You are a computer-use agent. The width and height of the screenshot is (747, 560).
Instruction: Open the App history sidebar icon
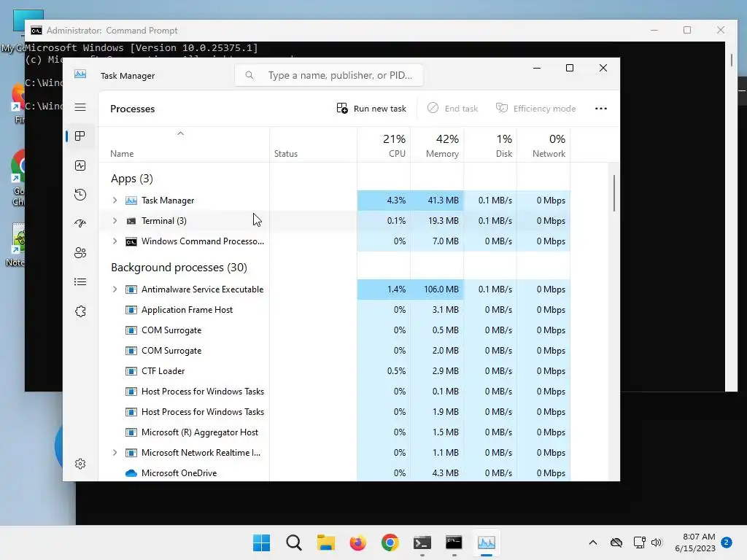80,195
